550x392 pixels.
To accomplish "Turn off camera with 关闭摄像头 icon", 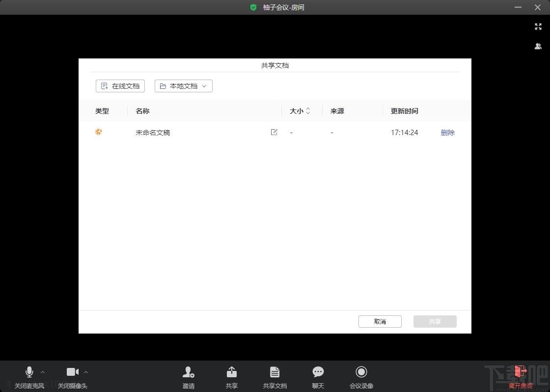I will (73, 372).
